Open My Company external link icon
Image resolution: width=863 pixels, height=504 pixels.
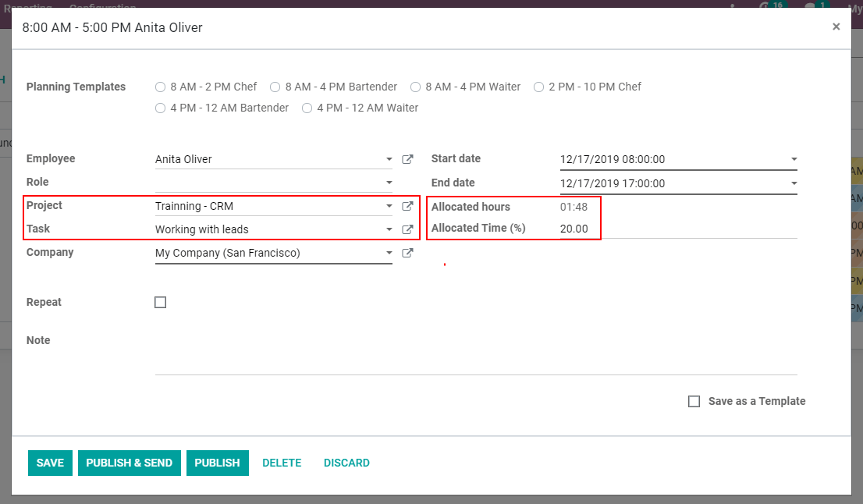pos(407,253)
